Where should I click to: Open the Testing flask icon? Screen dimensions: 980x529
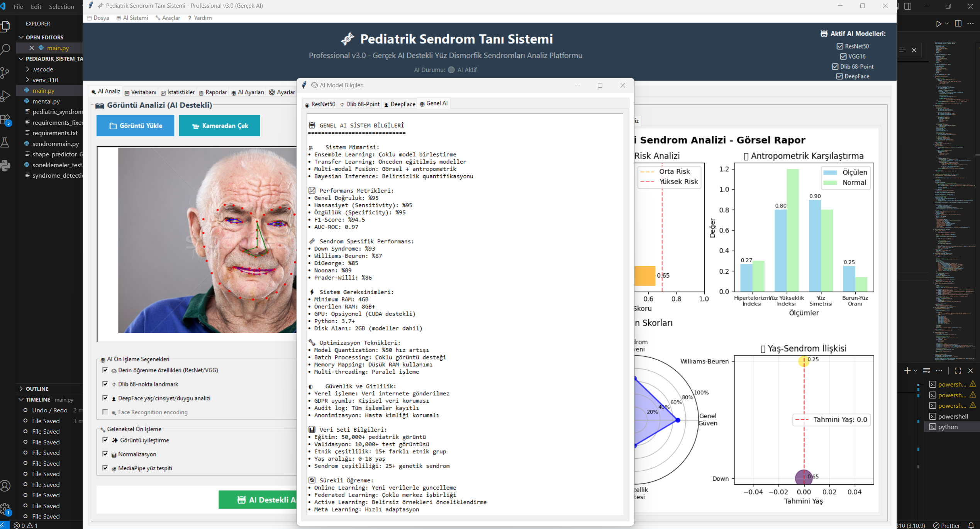coord(5,142)
